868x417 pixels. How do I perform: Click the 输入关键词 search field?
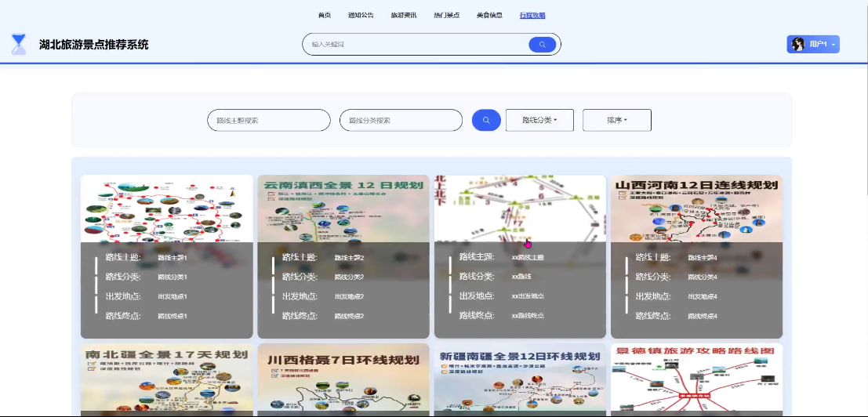pyautogui.click(x=415, y=44)
